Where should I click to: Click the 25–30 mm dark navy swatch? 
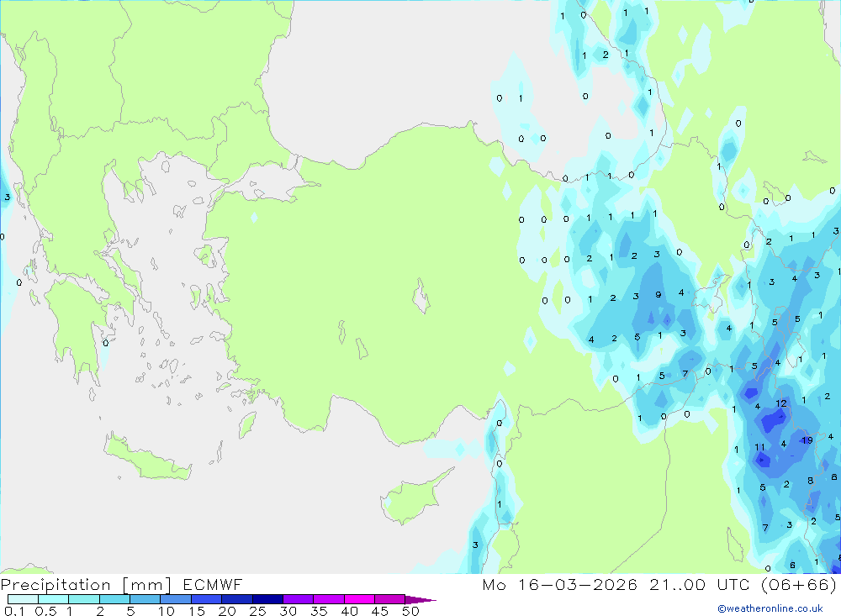coord(267,599)
